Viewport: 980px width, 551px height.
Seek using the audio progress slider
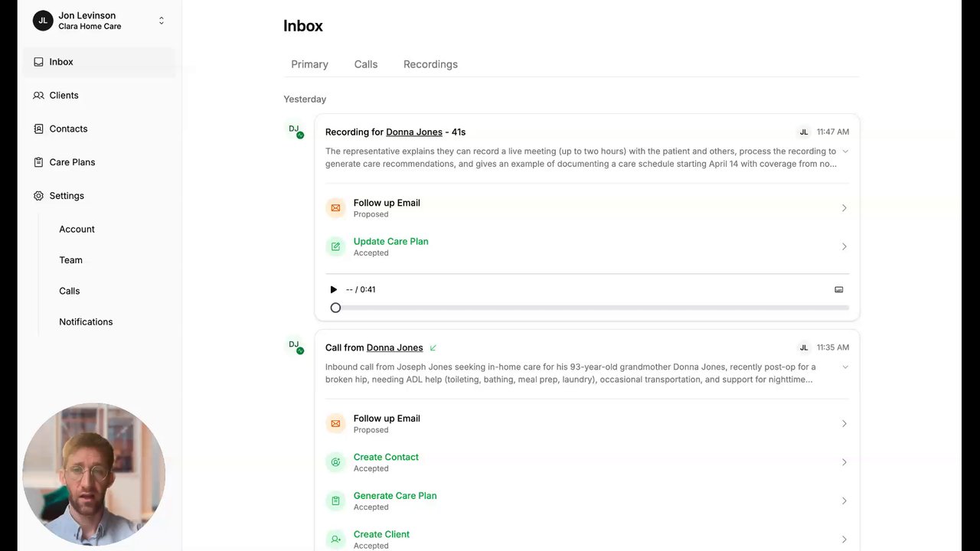[591, 308]
